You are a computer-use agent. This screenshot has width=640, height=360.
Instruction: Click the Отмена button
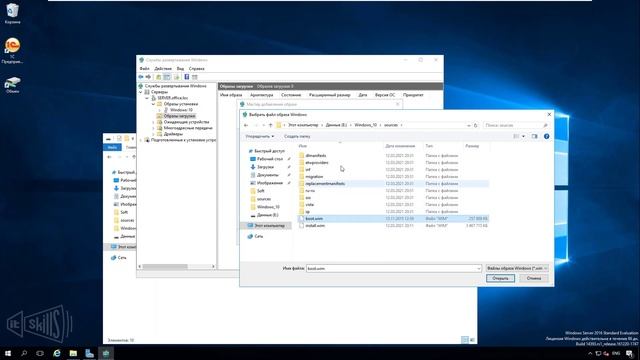click(x=534, y=278)
